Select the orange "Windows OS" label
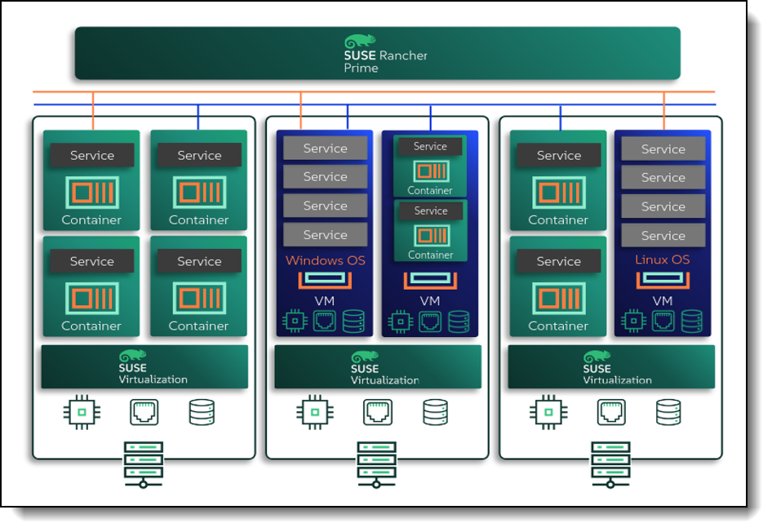The height and width of the screenshot is (532, 772). (326, 260)
